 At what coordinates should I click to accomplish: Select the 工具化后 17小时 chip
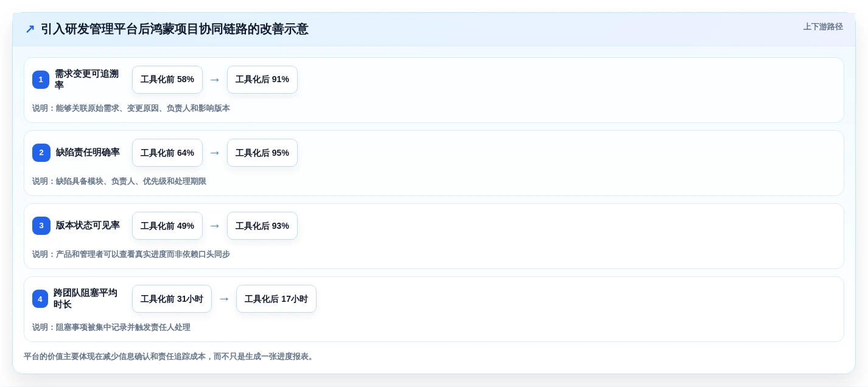pos(276,299)
